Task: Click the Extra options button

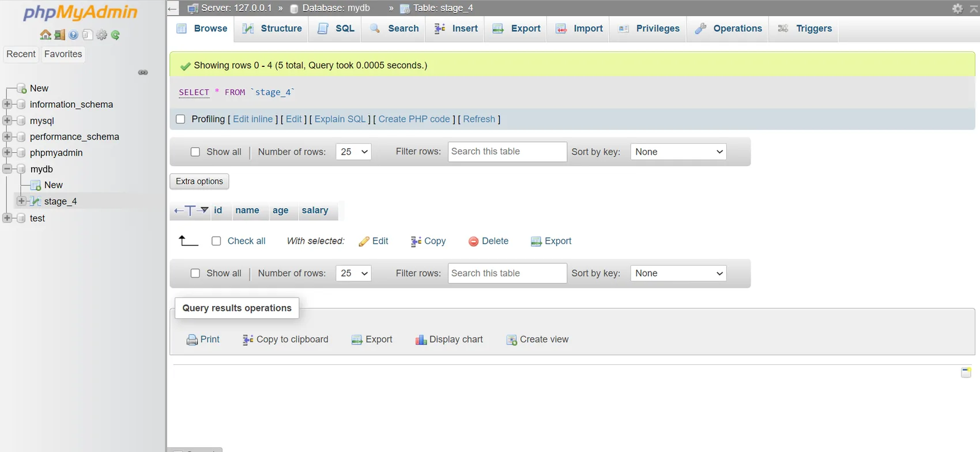Action: point(199,182)
